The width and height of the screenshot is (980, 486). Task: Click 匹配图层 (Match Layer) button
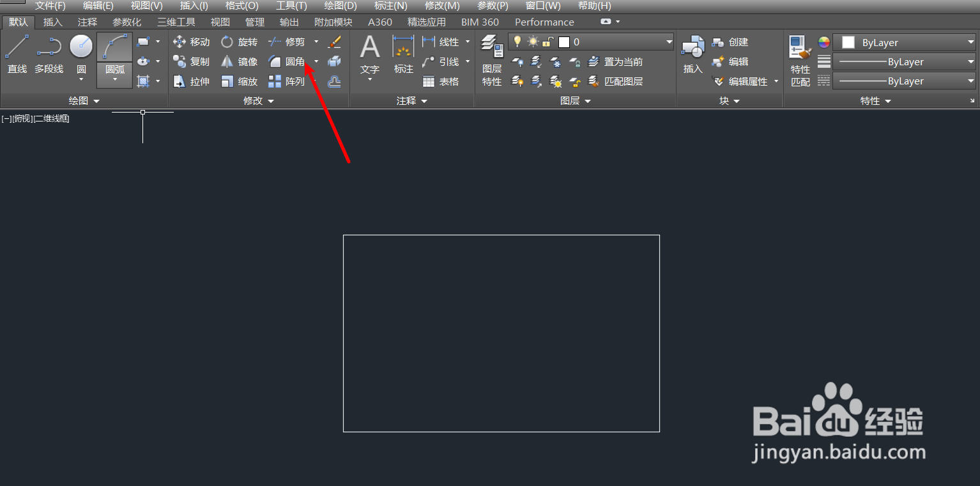(x=615, y=82)
